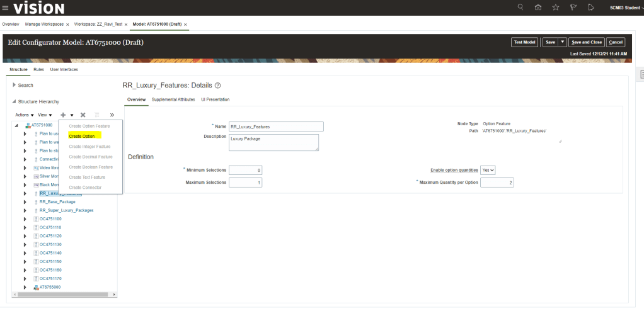
Task: Click the Maximum Selections input field
Action: tap(245, 183)
